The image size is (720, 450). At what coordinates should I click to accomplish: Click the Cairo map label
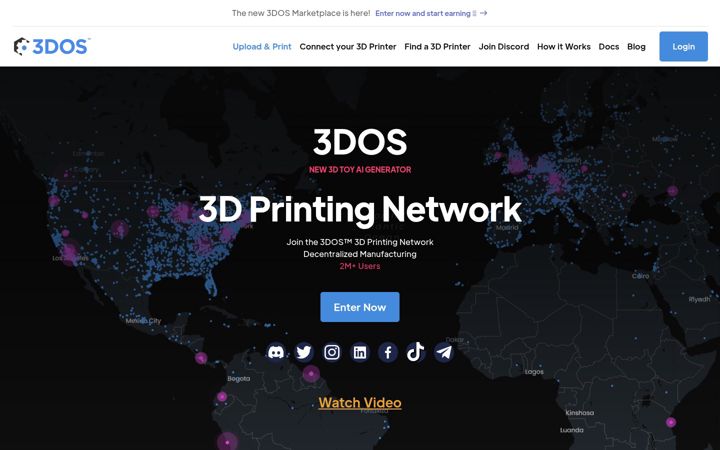point(641,276)
